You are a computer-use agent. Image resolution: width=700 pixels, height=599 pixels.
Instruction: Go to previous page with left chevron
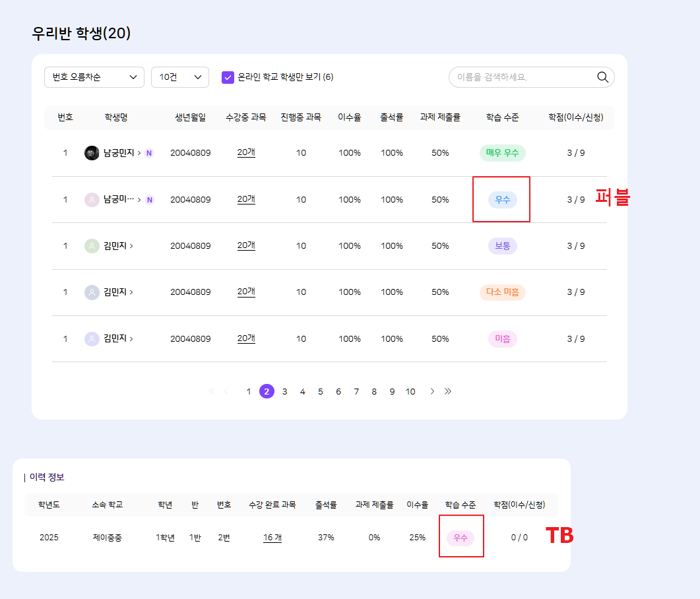coord(226,391)
